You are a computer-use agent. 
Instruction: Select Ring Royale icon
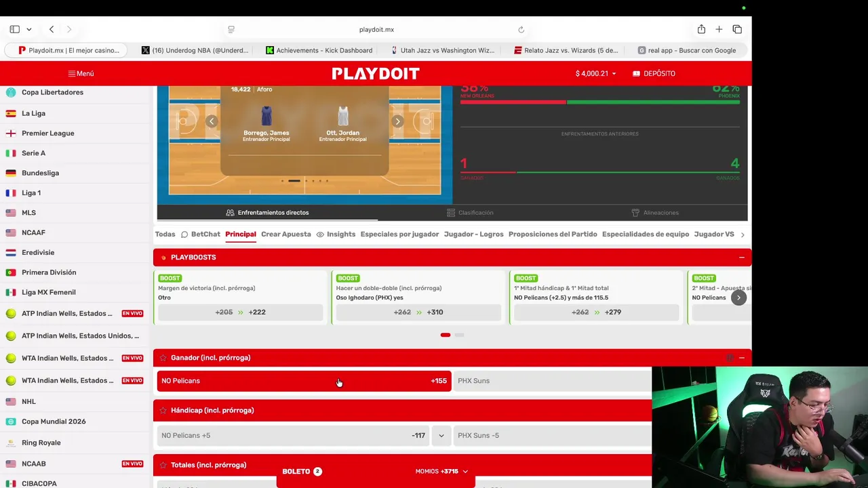pos(11,443)
